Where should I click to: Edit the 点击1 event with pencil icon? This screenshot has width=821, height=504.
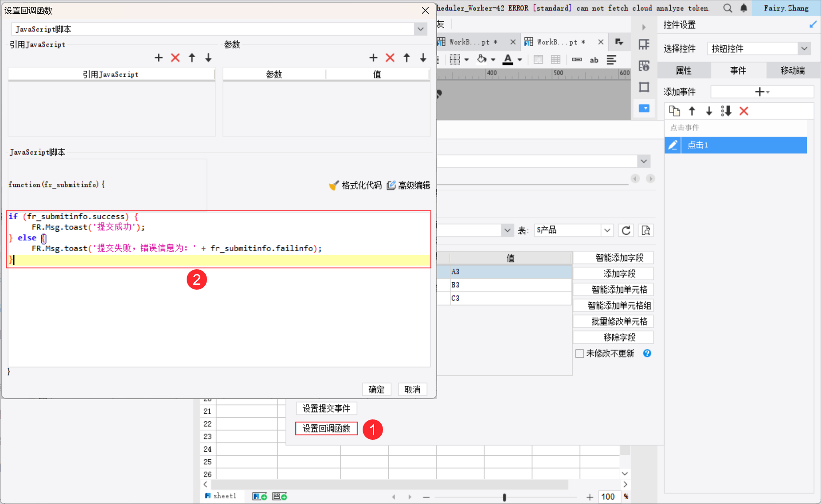tap(672, 145)
